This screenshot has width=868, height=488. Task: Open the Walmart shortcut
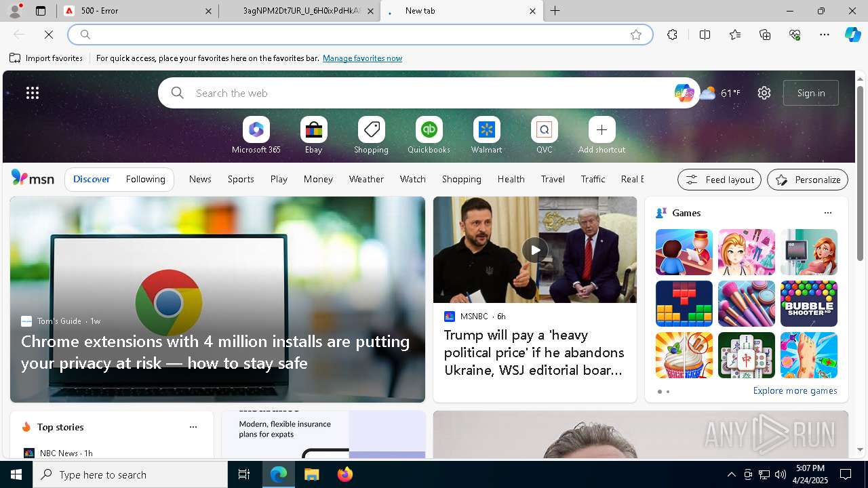(487, 136)
